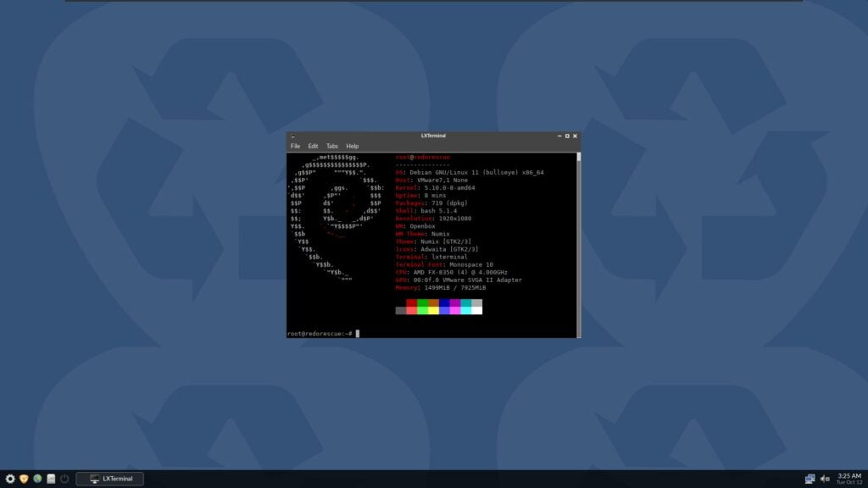
Task: Click the bright green color block
Action: click(x=422, y=310)
